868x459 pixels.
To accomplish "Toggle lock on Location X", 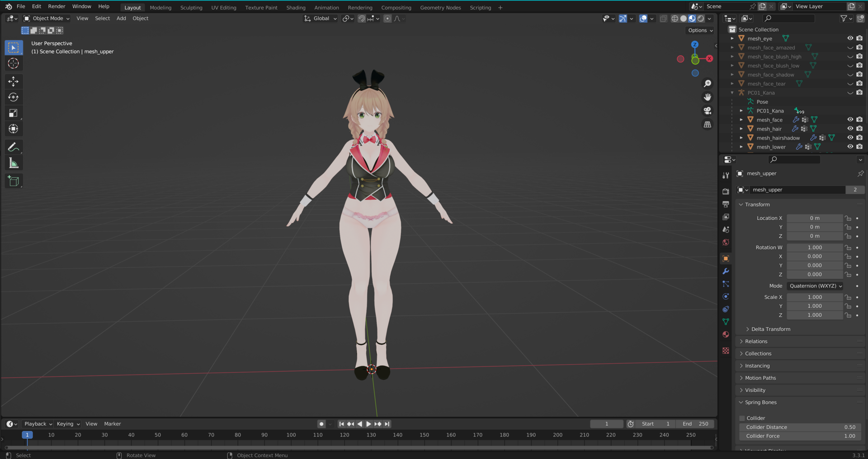I will click(x=848, y=218).
